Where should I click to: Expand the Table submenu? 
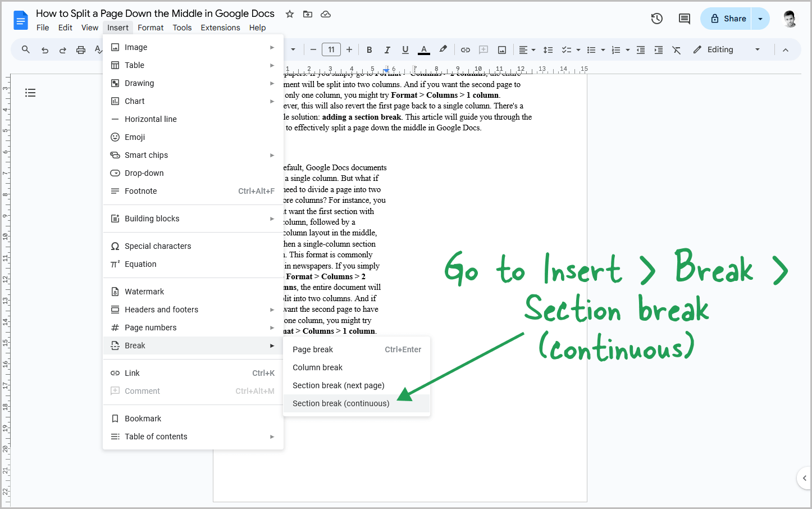[193, 65]
